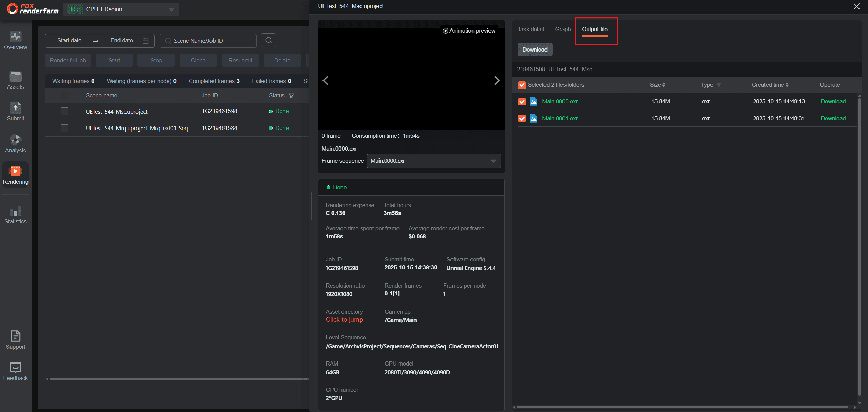The width and height of the screenshot is (868, 412).
Task: Uncheck the Main.0000.exr file checkbox
Action: click(x=522, y=102)
